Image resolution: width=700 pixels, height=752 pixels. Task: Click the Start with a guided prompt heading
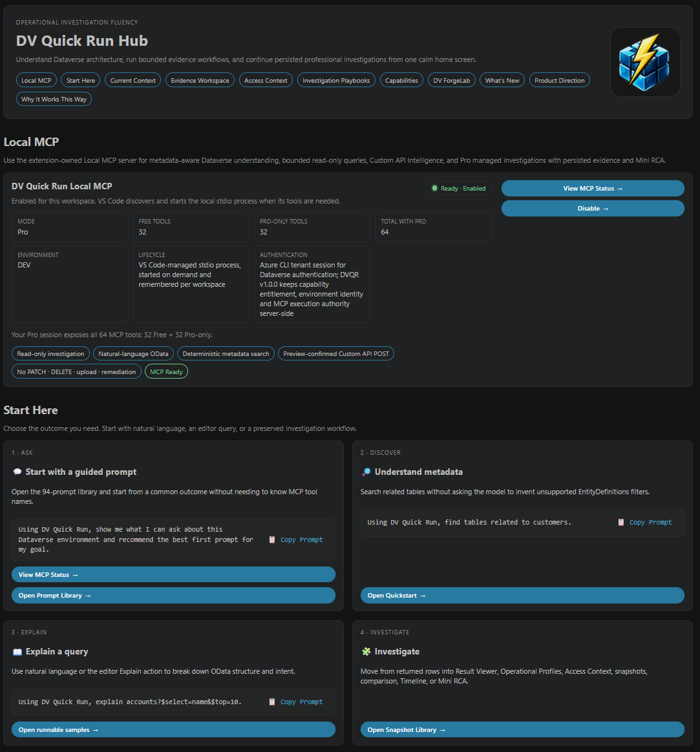81,472
